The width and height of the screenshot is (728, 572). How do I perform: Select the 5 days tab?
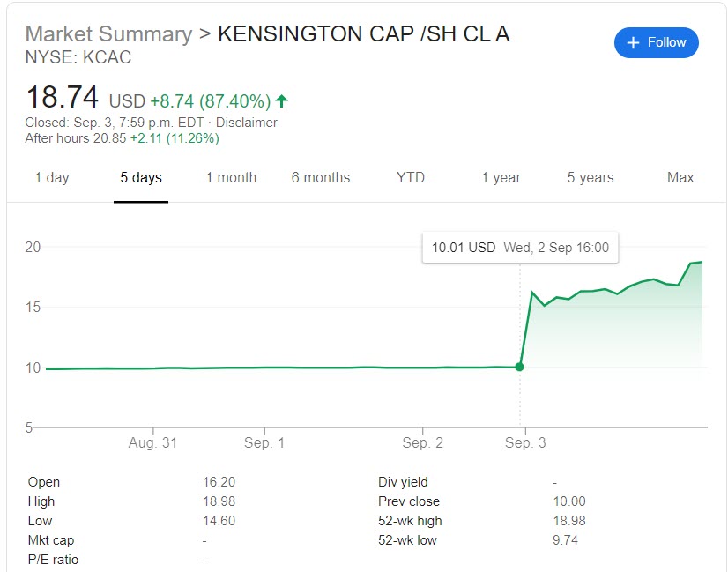click(141, 177)
